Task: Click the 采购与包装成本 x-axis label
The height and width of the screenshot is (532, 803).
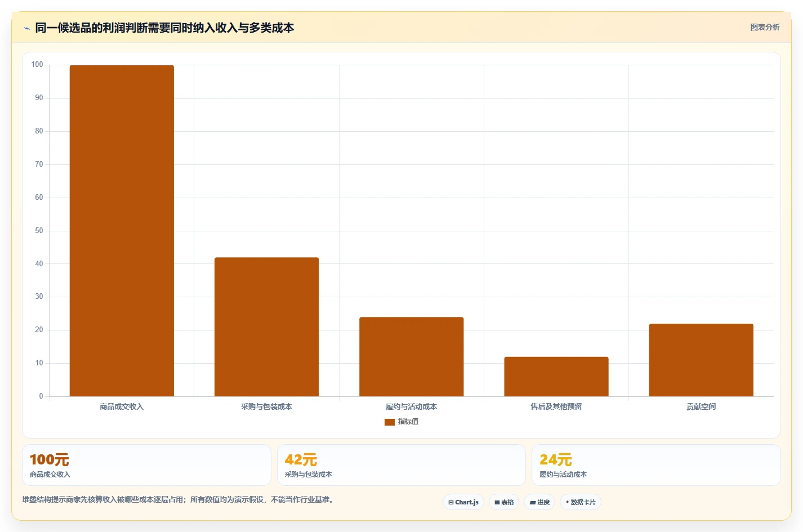Action: [x=266, y=406]
